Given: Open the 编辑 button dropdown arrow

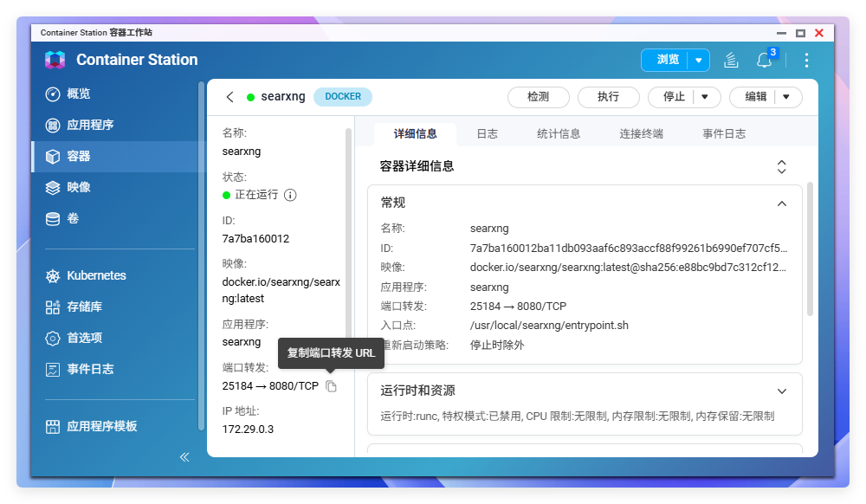Looking at the screenshot, I should click(786, 97).
